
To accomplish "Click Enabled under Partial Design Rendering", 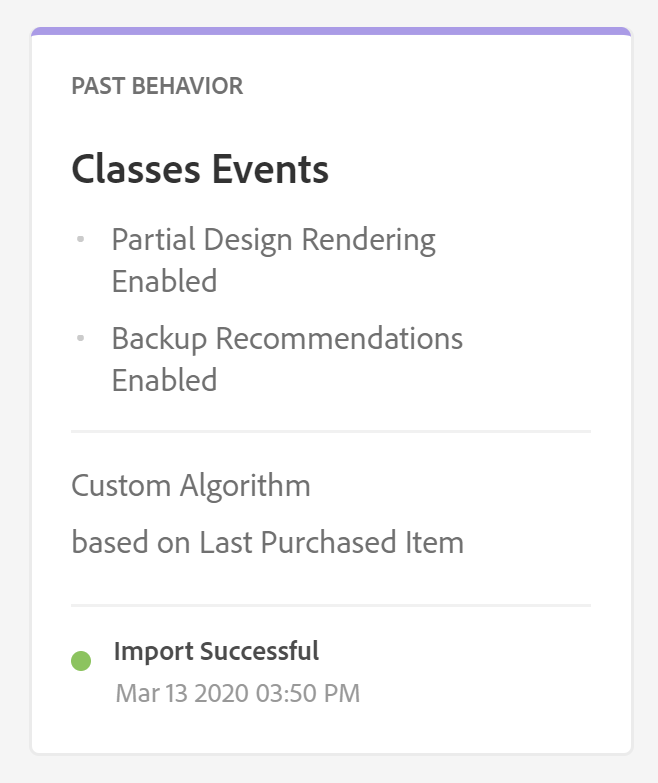I will pyautogui.click(x=164, y=281).
